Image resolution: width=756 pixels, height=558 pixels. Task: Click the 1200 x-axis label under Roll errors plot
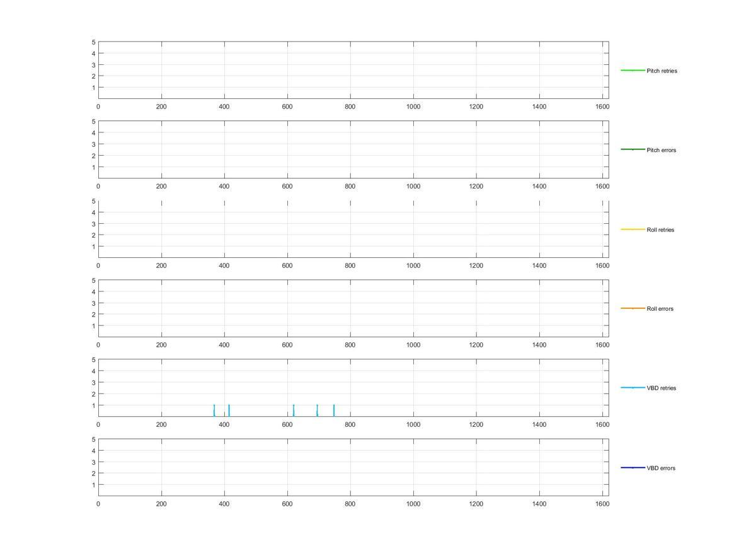(x=476, y=345)
